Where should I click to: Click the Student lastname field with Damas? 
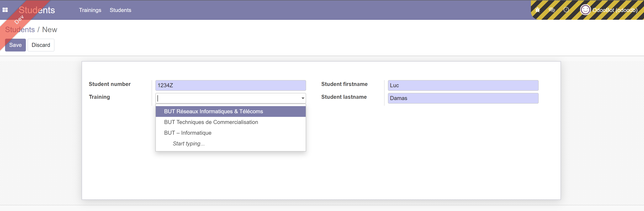click(463, 98)
